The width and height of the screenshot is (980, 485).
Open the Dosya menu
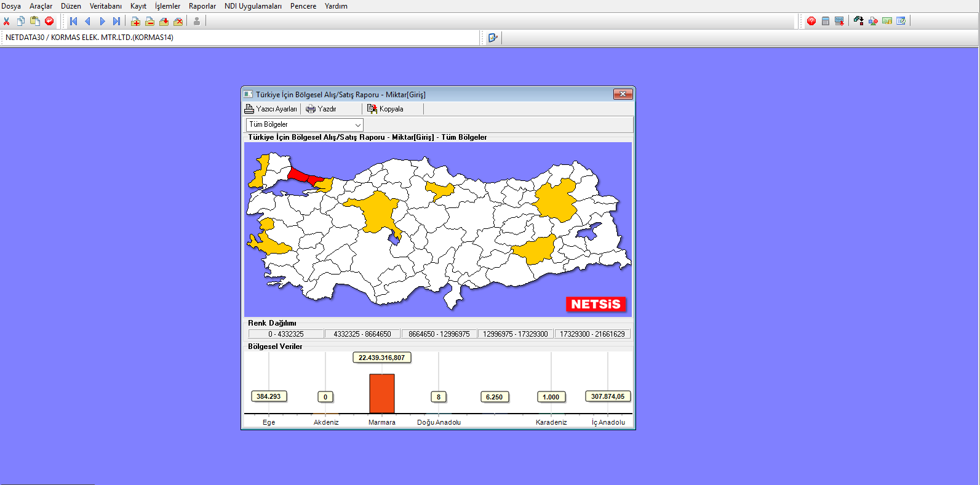tap(11, 6)
